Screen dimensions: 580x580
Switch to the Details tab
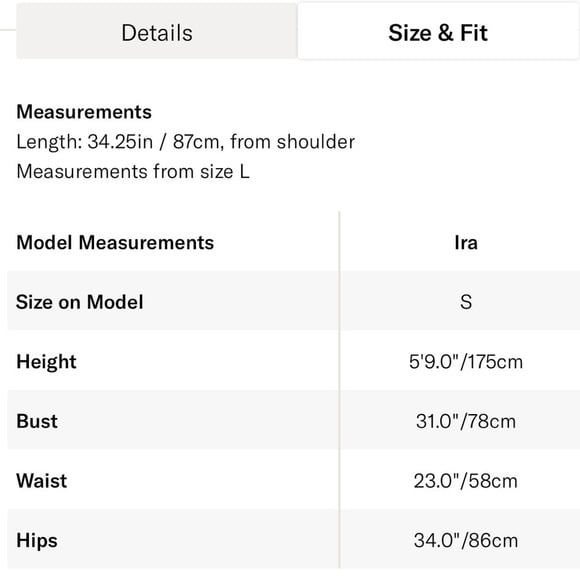tap(156, 31)
